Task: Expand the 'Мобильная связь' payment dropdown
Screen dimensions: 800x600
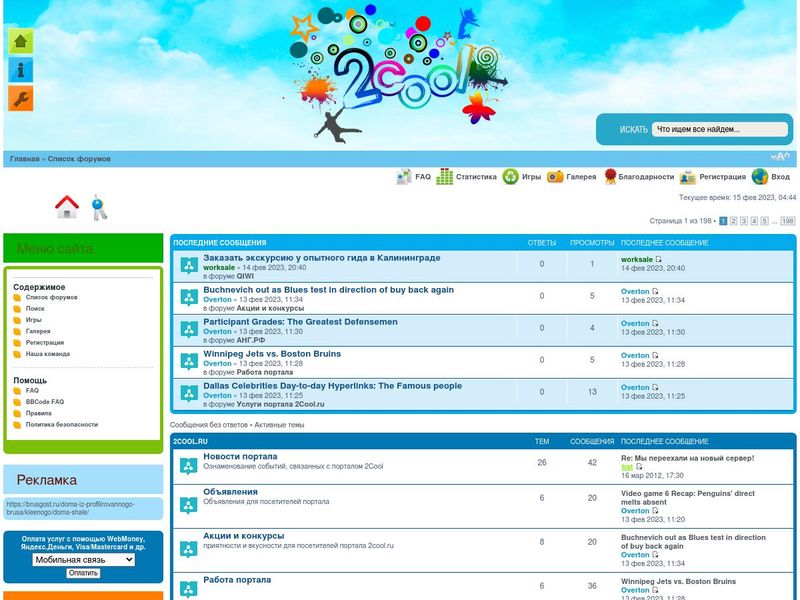Action: click(x=83, y=560)
